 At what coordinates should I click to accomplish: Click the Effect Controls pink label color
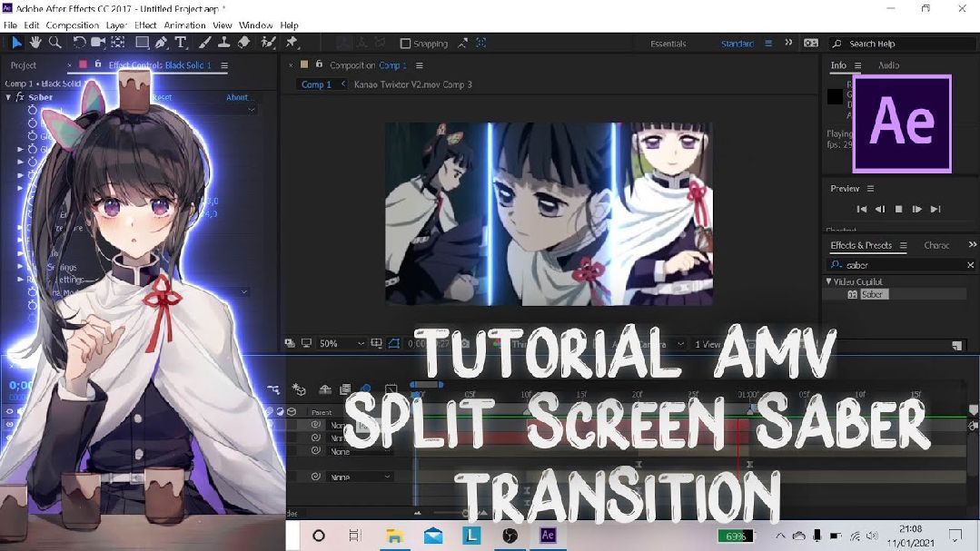pos(83,64)
